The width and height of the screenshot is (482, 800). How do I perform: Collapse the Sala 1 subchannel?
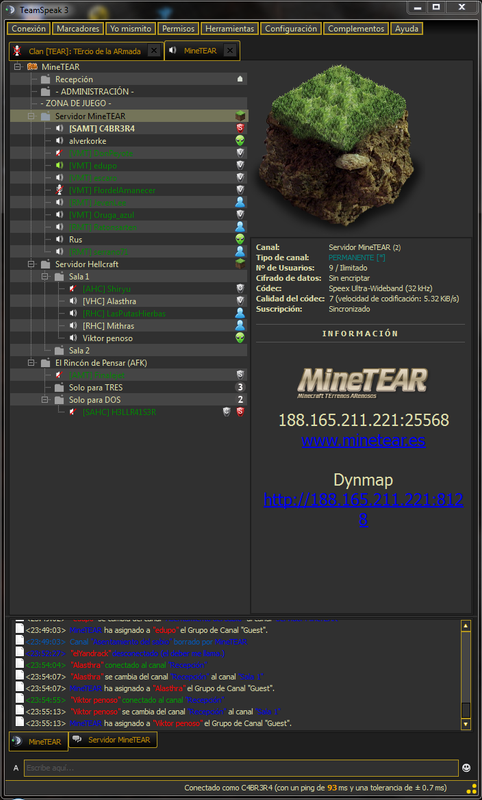(45, 277)
